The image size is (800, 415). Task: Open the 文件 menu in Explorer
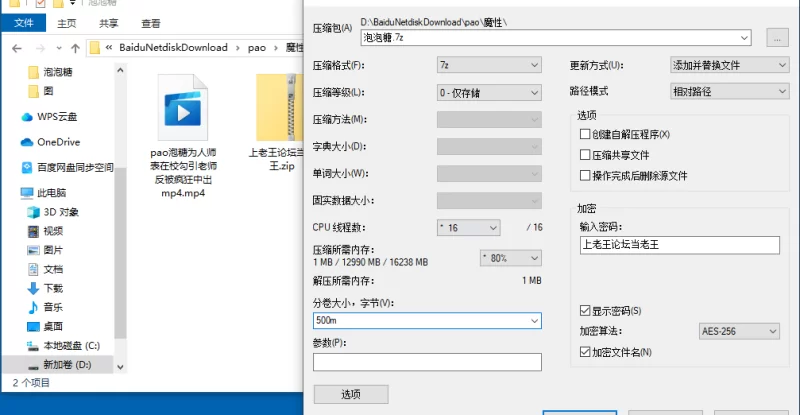click(x=23, y=23)
